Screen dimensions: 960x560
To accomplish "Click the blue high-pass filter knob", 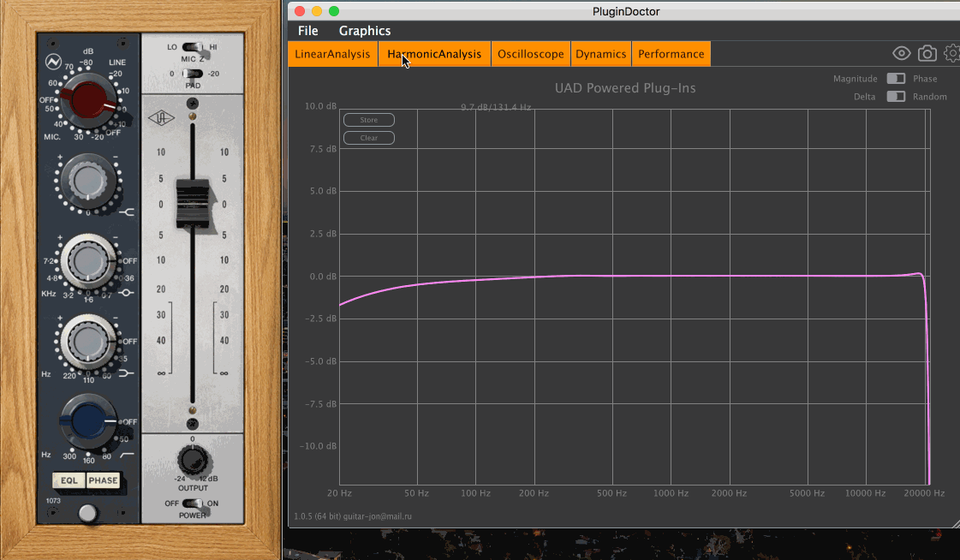I will click(x=87, y=421).
